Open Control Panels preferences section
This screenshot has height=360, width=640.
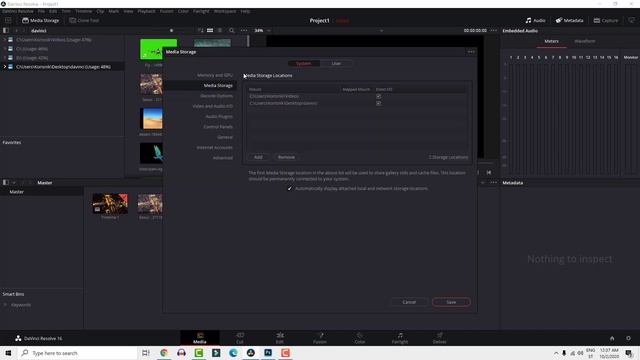pos(218,127)
